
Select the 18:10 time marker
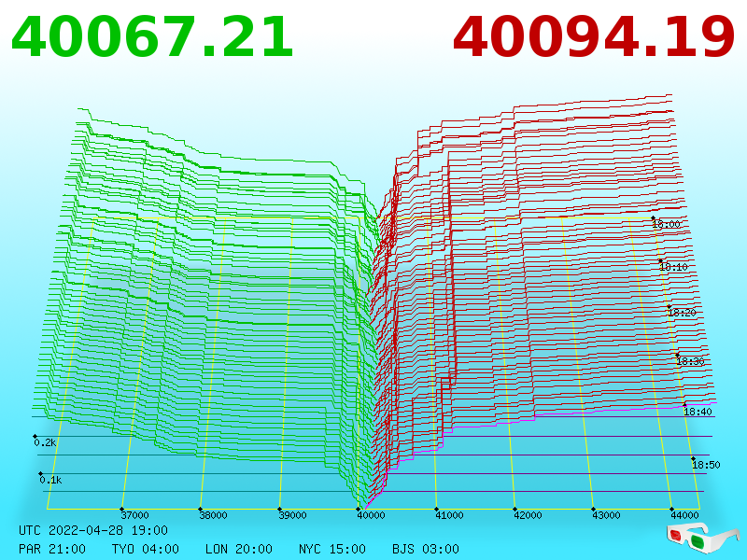coord(673,267)
